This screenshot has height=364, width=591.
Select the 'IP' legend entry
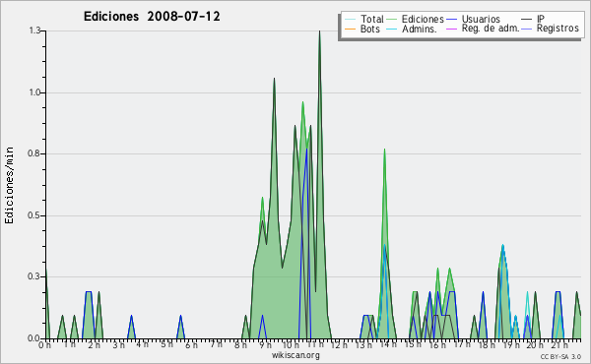[x=541, y=19]
